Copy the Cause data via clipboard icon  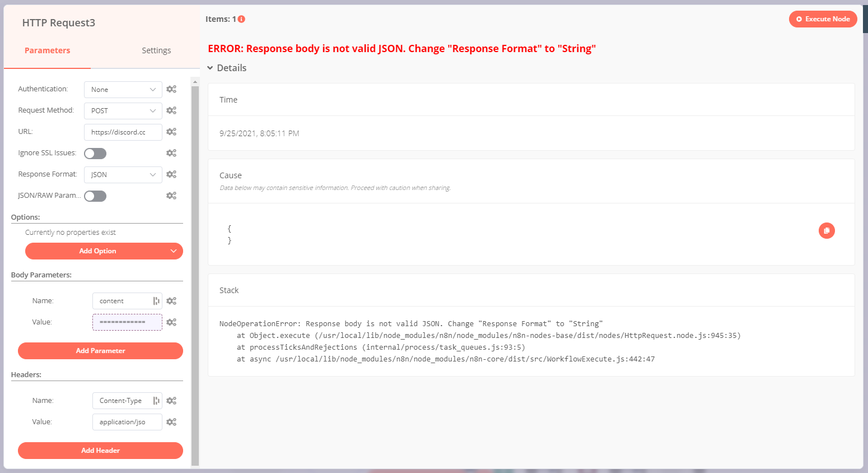pos(827,230)
